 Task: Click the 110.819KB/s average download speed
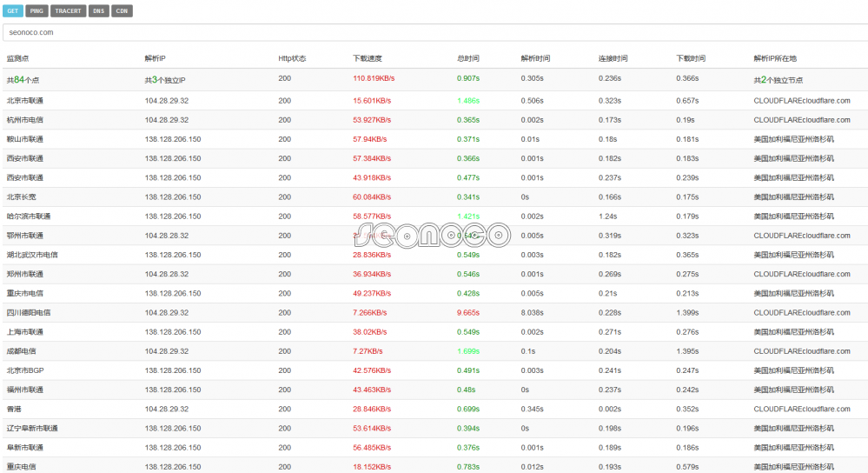click(x=374, y=78)
